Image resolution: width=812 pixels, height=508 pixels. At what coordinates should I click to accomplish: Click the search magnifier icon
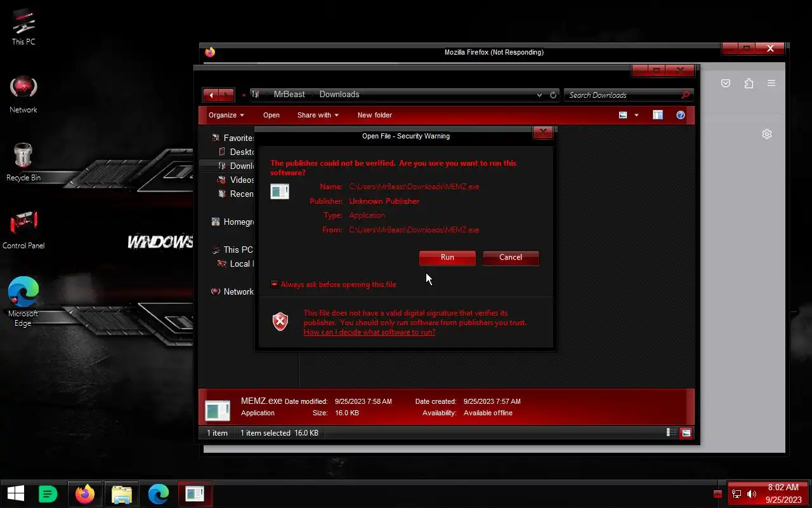pos(685,95)
